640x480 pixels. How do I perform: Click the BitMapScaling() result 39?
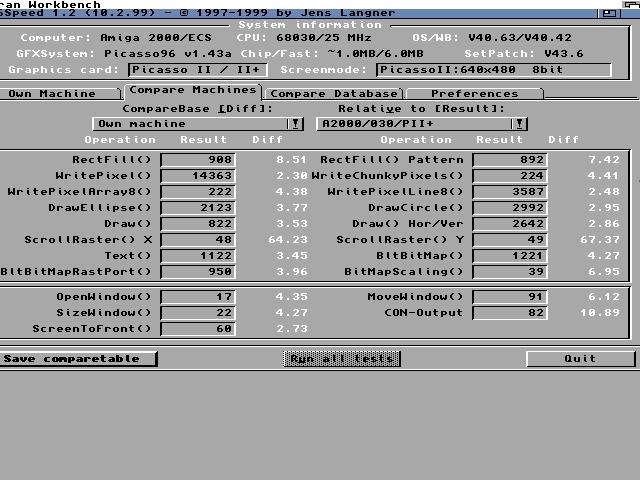click(x=510, y=271)
